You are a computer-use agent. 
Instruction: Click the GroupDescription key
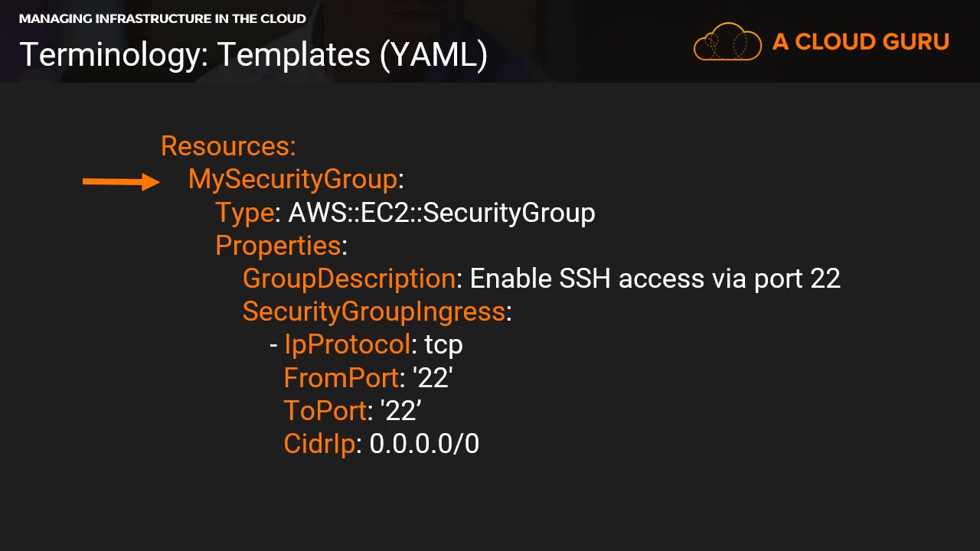click(348, 279)
